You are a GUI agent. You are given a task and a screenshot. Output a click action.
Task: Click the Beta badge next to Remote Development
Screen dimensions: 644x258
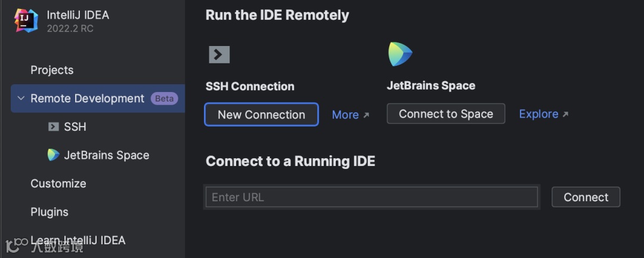(x=164, y=99)
